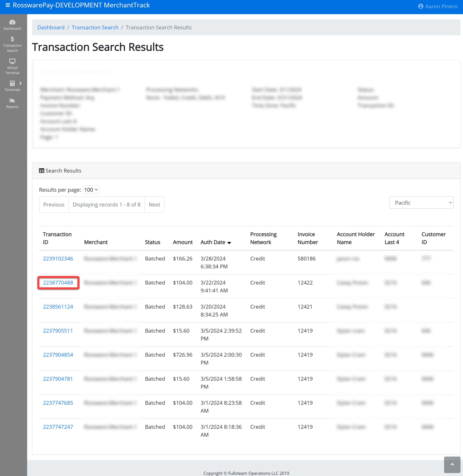The width and height of the screenshot is (463, 476).
Task: Open transaction 2239102346
Action: pos(58,258)
